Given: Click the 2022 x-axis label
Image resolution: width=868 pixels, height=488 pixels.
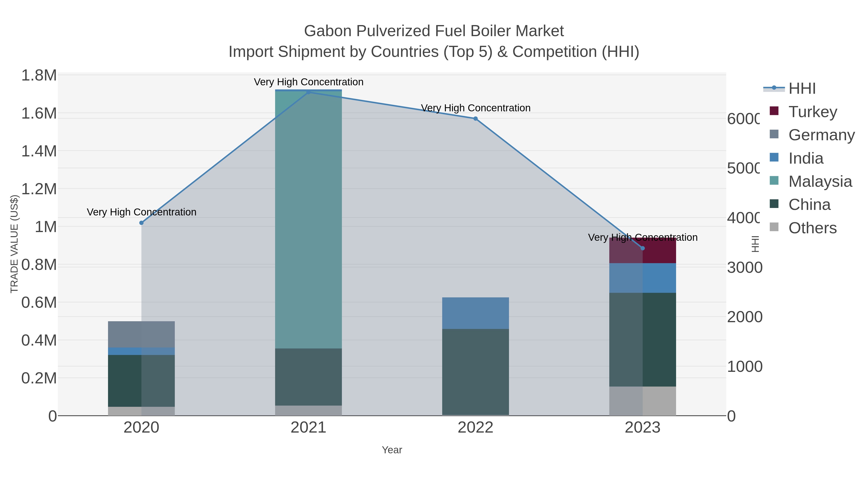Looking at the screenshot, I should click(x=475, y=428).
